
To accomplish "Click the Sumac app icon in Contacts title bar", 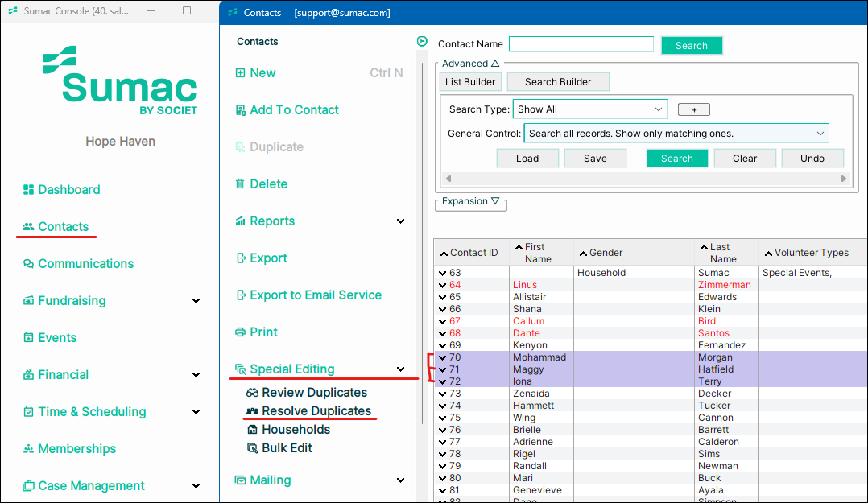I will click(233, 12).
